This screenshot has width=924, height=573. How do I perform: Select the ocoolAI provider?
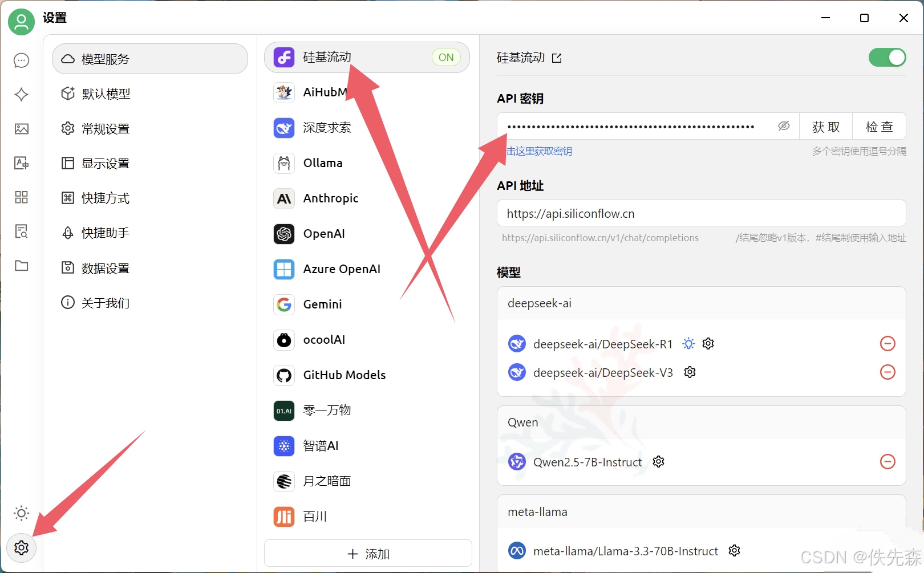367,340
